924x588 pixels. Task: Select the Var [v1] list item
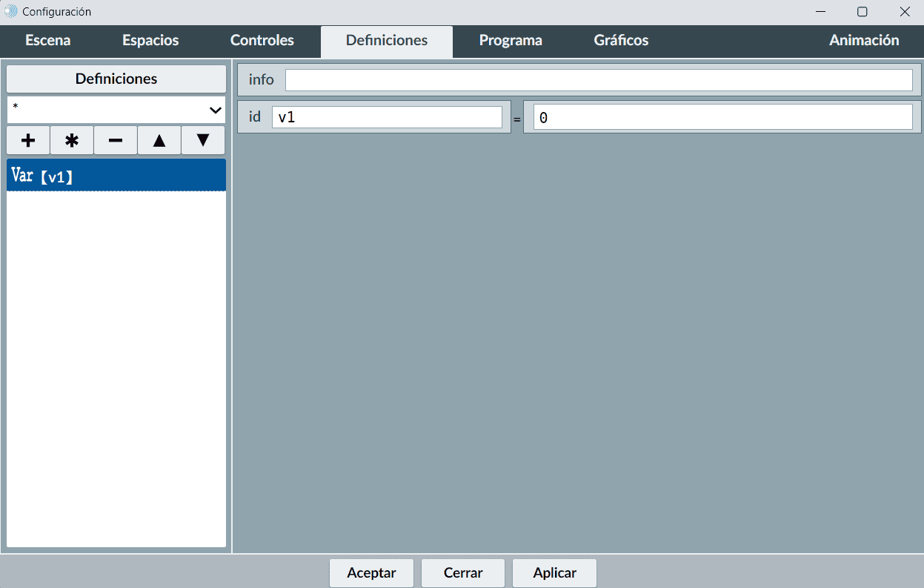[x=116, y=176]
